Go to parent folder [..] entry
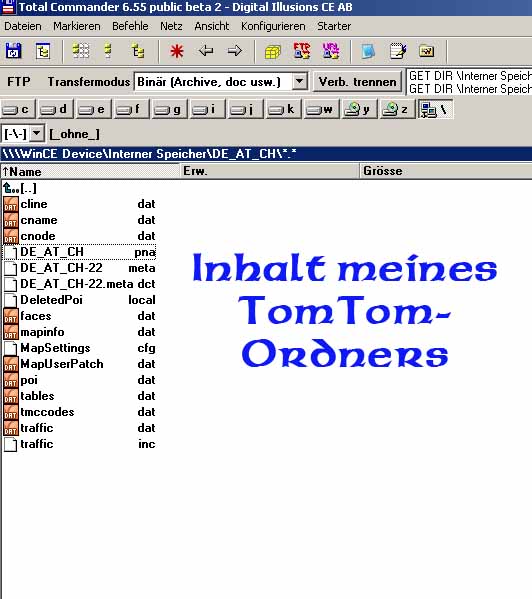The width and height of the screenshot is (532, 599). (20, 188)
